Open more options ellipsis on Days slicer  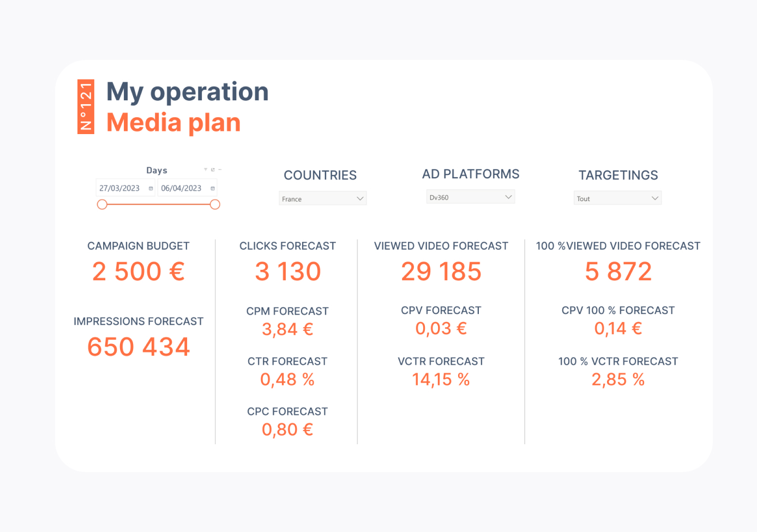220,170
